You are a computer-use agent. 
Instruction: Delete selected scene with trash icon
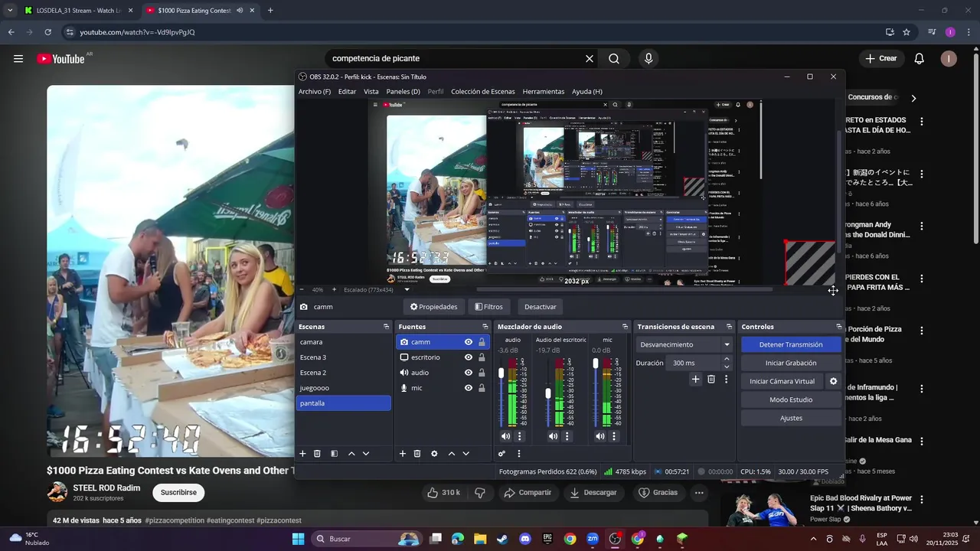[x=317, y=454]
